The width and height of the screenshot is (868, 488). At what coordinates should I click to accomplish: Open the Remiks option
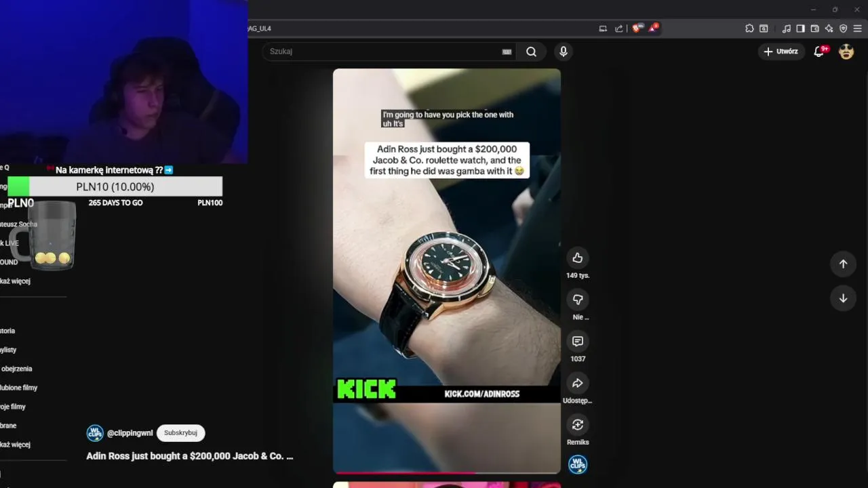[577, 425]
